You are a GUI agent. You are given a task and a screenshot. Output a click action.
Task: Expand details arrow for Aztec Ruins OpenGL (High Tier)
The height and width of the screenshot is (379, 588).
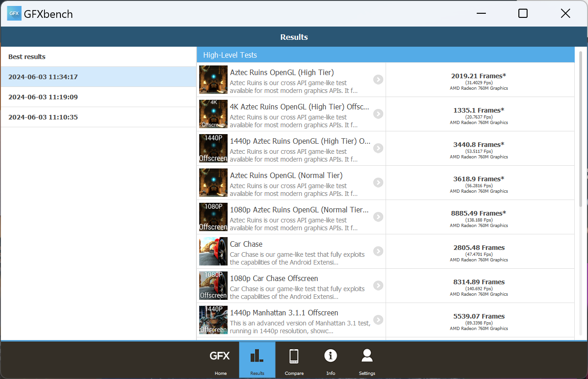pyautogui.click(x=378, y=80)
